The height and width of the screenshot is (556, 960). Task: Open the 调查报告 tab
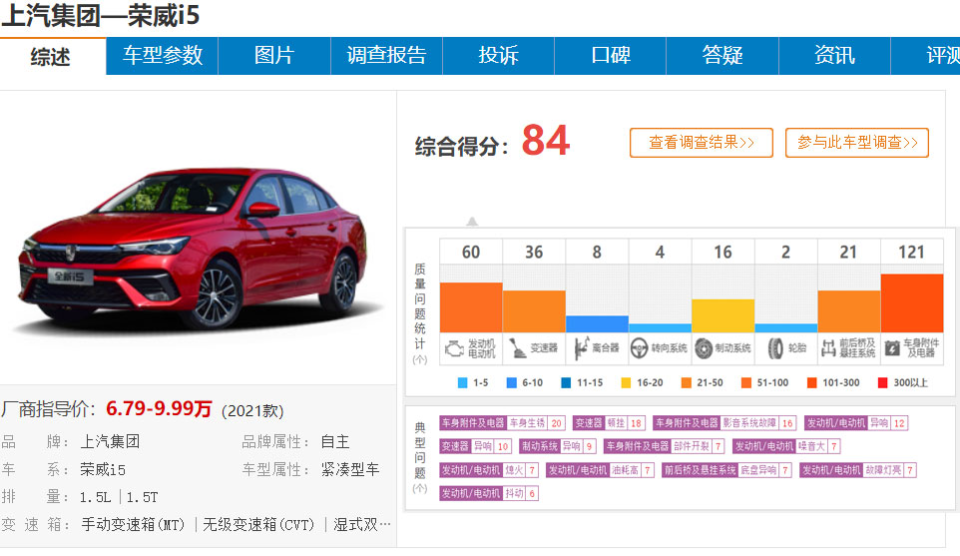(386, 56)
